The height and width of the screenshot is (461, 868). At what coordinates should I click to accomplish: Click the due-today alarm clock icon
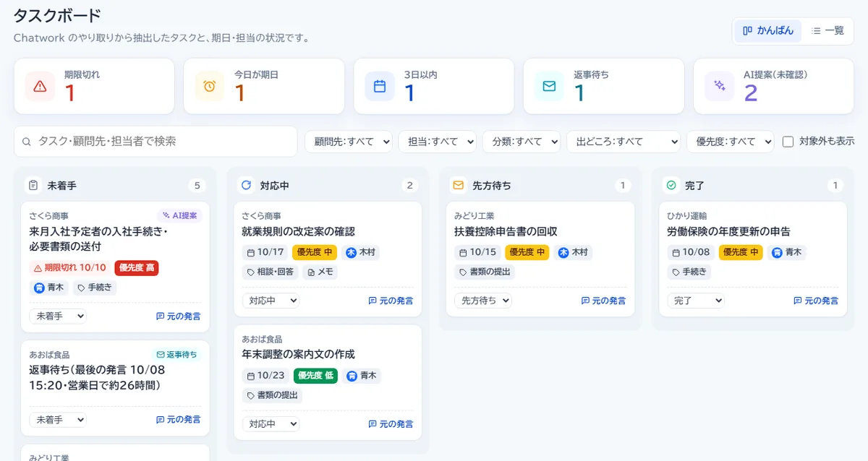pyautogui.click(x=210, y=87)
